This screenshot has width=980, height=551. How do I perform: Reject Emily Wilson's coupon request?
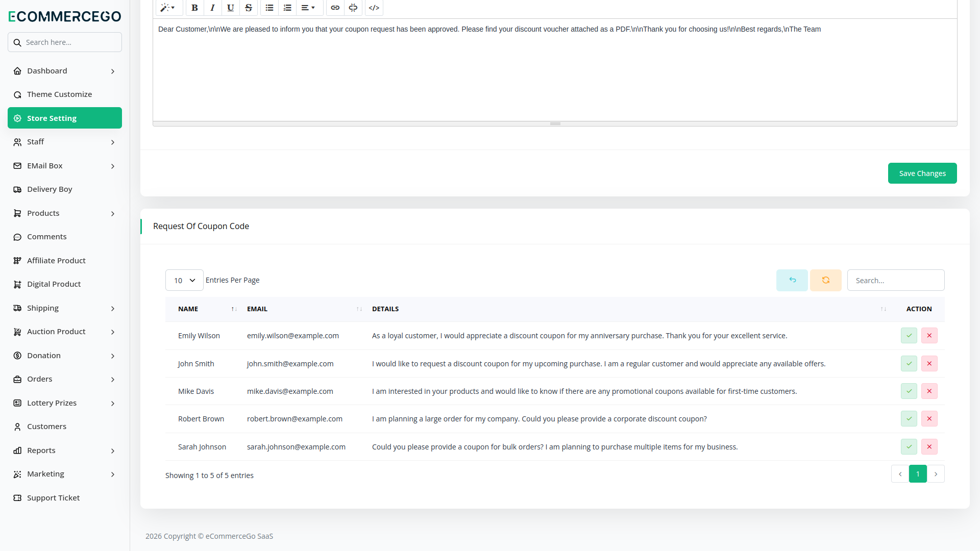(929, 336)
